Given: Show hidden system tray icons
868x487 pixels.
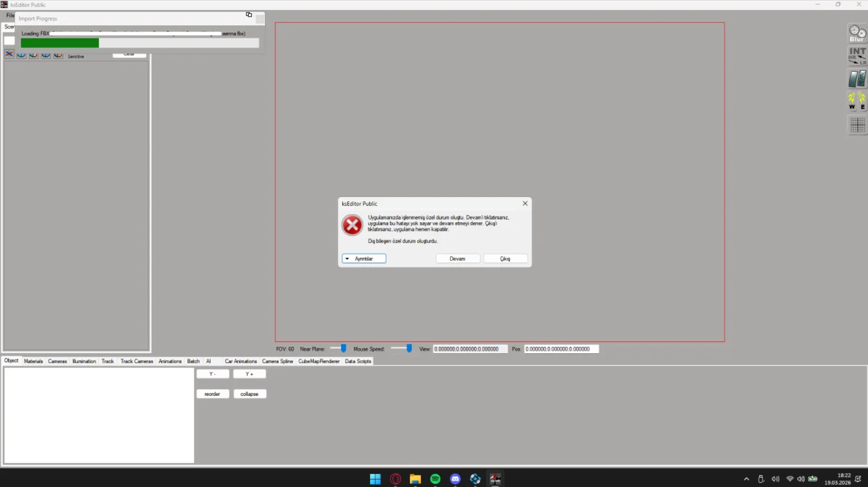Looking at the screenshot, I should pyautogui.click(x=746, y=479).
